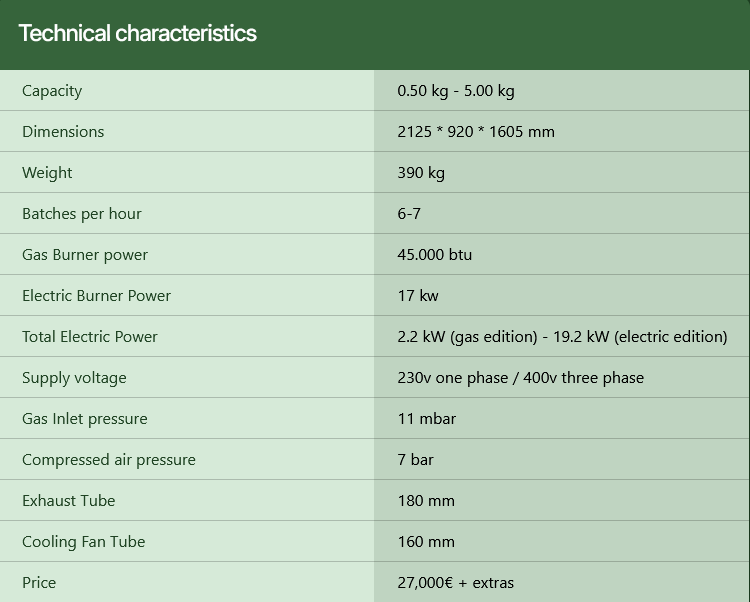The height and width of the screenshot is (602, 750).
Task: Select the 17 kw value
Action: pyautogui.click(x=418, y=296)
